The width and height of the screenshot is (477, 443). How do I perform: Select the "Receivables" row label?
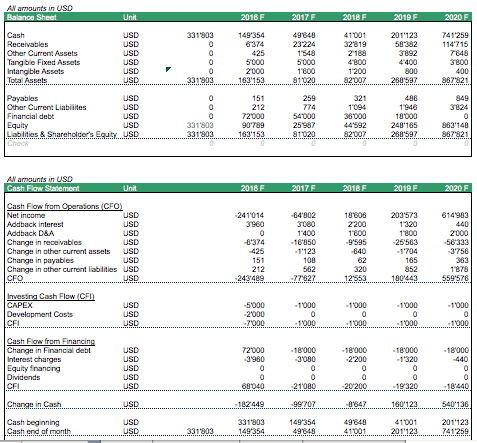[x=28, y=44]
